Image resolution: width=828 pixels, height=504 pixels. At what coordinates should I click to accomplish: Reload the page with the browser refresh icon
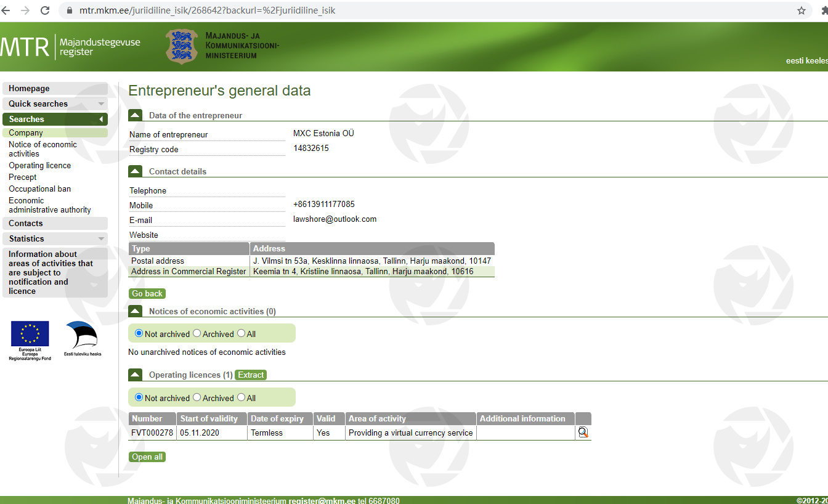click(45, 10)
